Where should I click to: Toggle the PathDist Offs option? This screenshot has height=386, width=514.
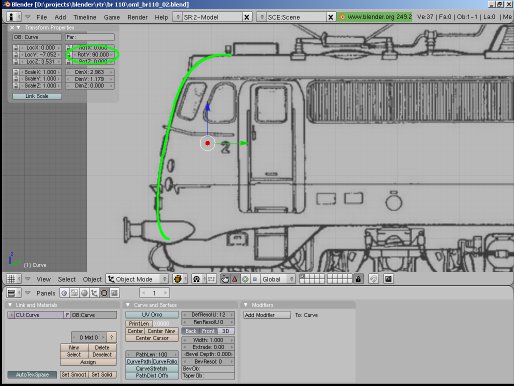[152, 376]
